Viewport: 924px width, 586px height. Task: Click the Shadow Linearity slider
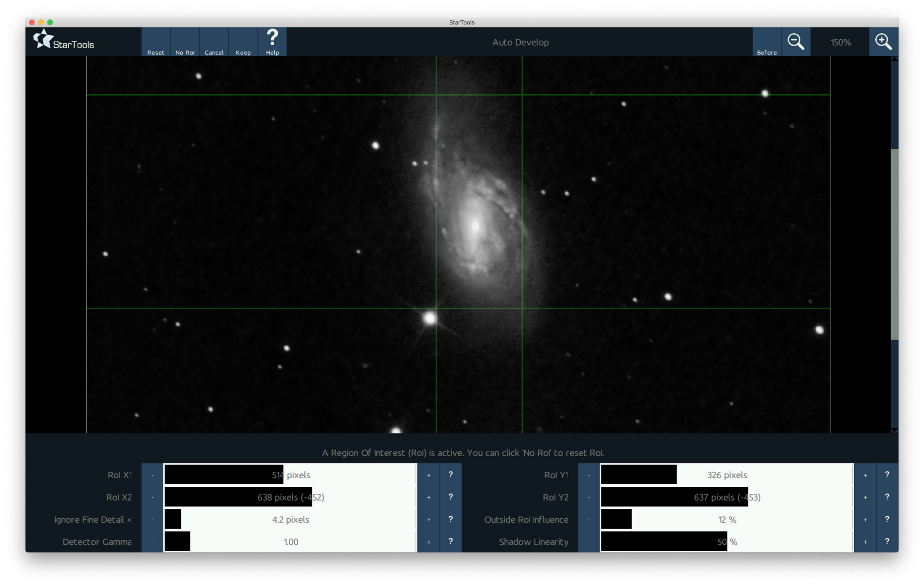pos(727,542)
